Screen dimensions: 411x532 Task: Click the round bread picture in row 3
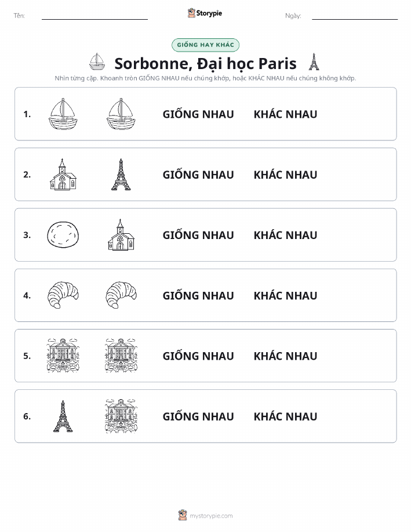(x=63, y=235)
